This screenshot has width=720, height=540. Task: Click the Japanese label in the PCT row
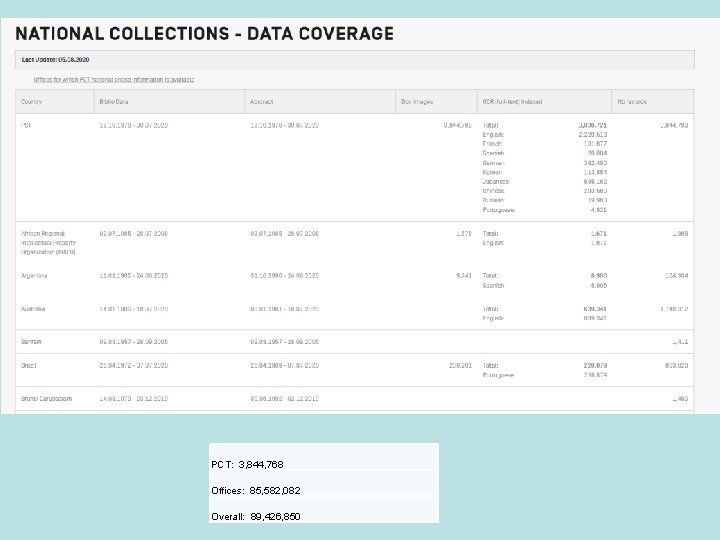coord(496,181)
